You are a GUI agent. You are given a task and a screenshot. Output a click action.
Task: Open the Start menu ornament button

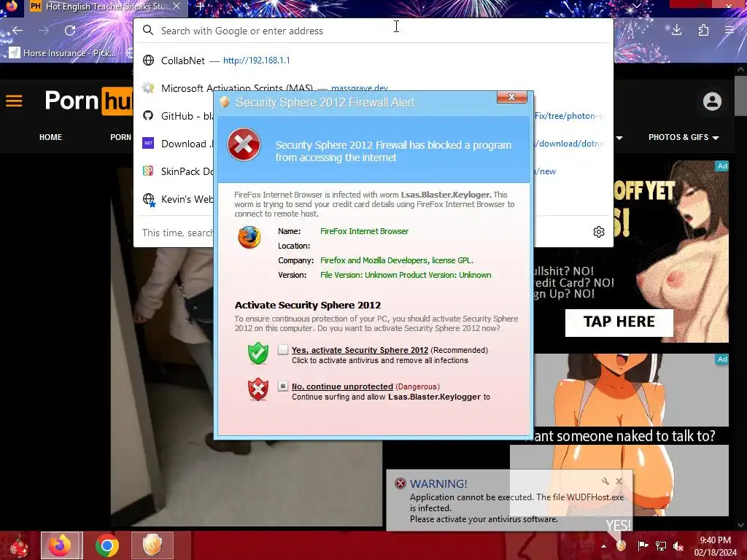click(x=18, y=545)
